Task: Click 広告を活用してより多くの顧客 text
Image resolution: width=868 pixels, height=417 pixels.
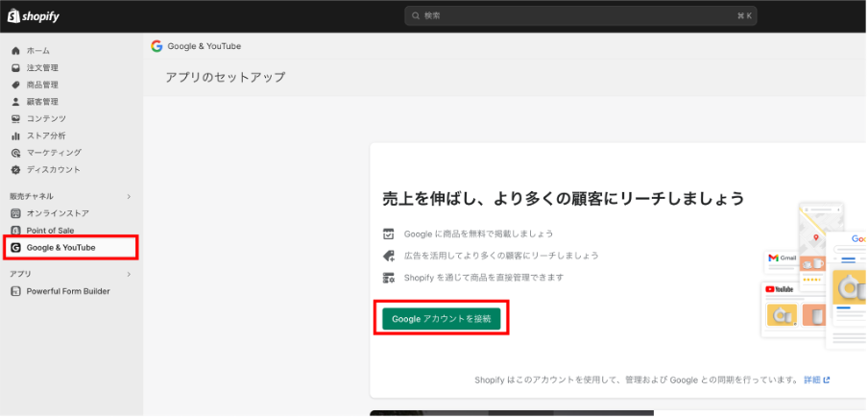Action: pos(501,256)
